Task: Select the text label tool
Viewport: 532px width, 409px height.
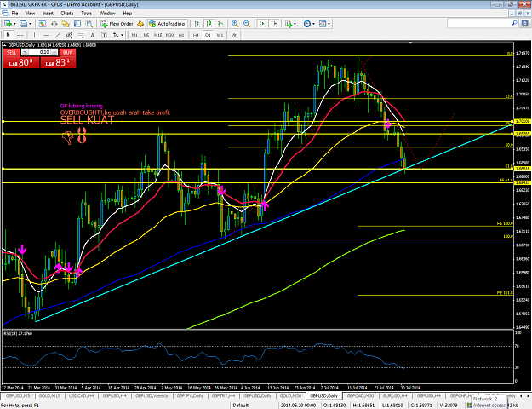Action: (104, 35)
